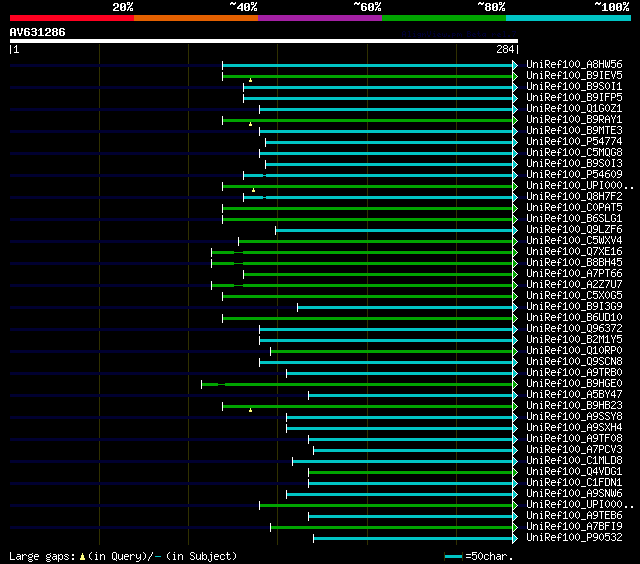Go to the UniRef100_A7PCV3 label
The height and width of the screenshot is (564, 640).
(574, 450)
